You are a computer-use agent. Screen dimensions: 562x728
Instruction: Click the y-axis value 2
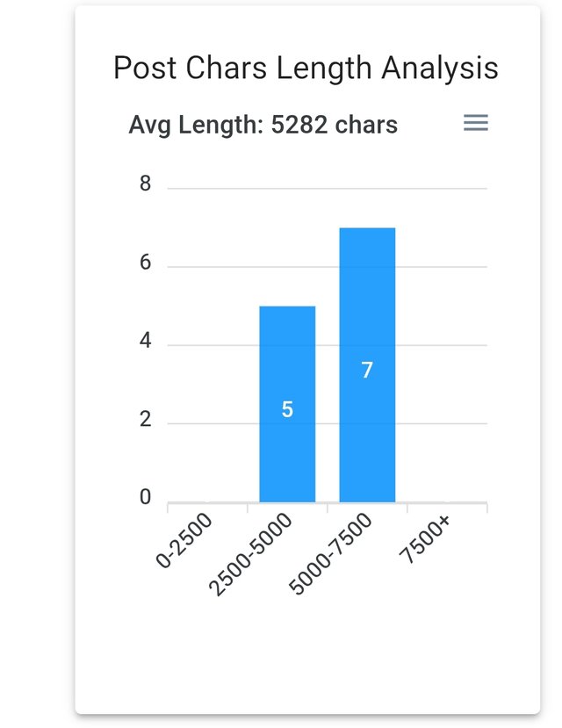pyautogui.click(x=145, y=419)
